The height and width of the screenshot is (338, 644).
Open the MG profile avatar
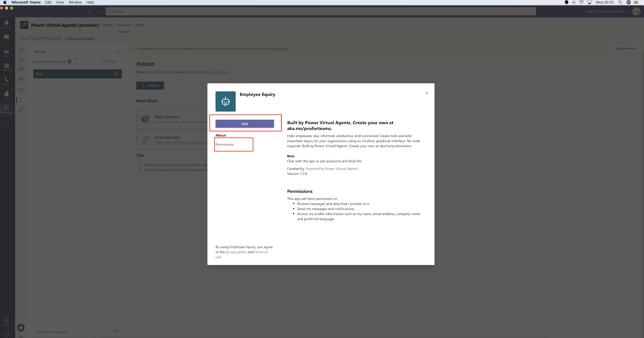(x=636, y=12)
